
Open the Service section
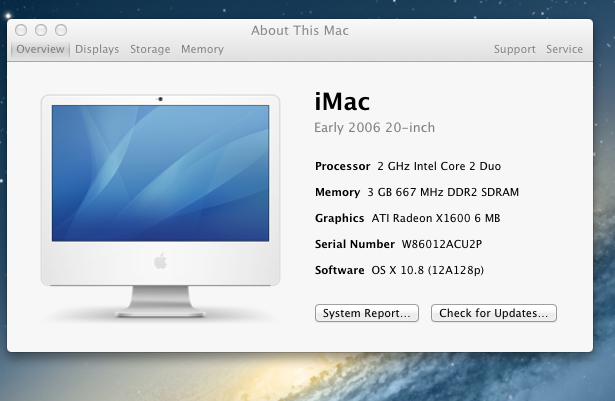[x=564, y=49]
